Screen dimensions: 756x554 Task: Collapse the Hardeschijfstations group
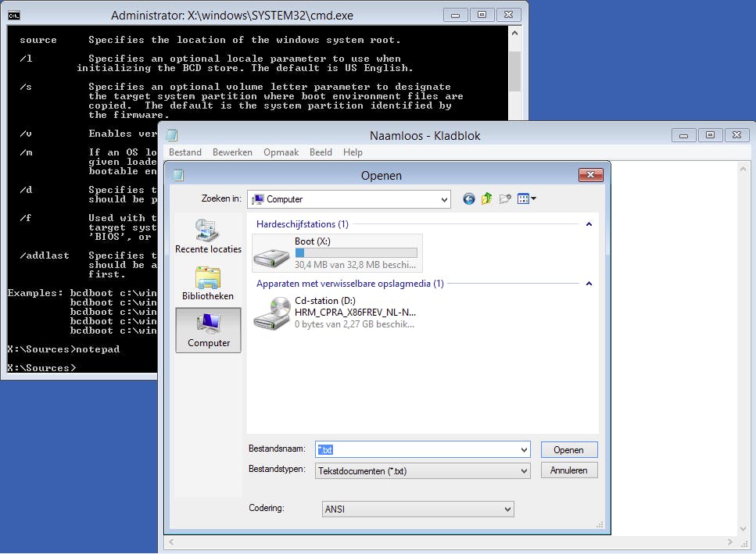[x=589, y=224]
